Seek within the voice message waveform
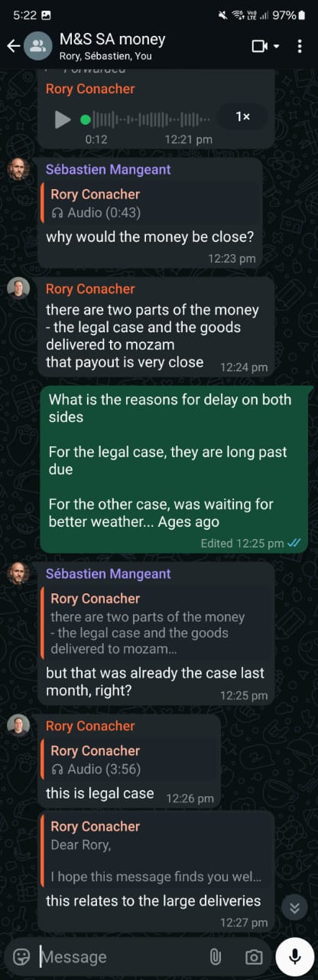Viewport: 318px width, 980px height. click(x=145, y=119)
